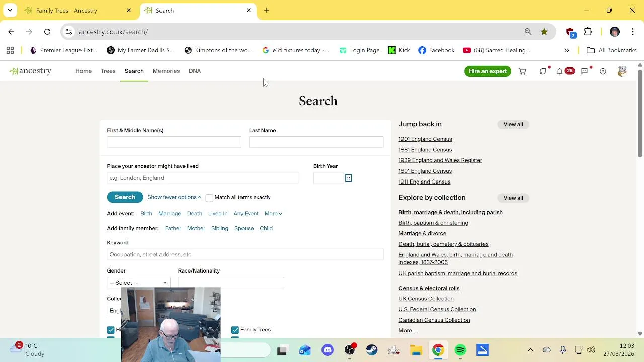Open the Ancestry account avatar
Image resolution: width=644 pixels, height=362 pixels.
click(x=622, y=71)
